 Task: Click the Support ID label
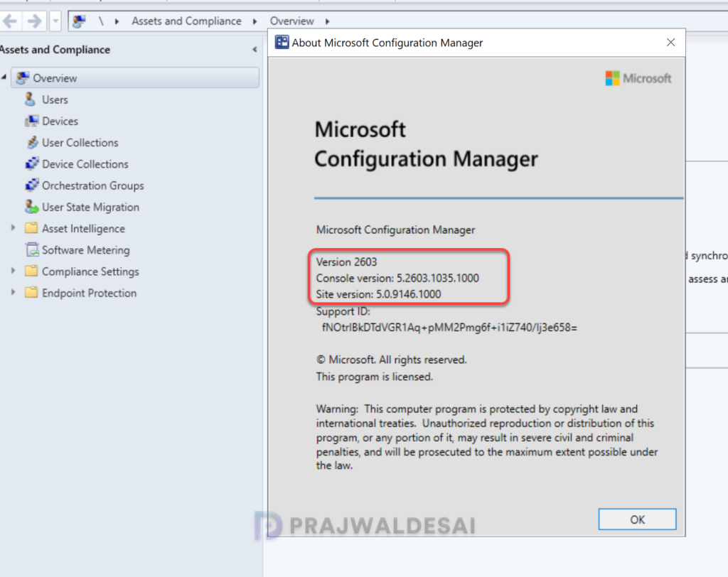[x=343, y=311]
